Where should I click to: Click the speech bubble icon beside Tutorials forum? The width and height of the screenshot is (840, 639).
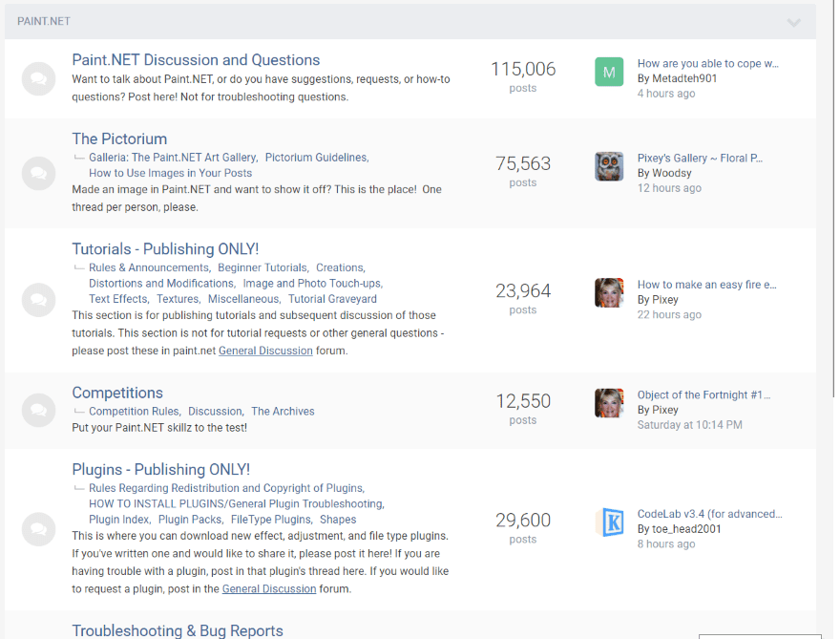[x=38, y=299]
